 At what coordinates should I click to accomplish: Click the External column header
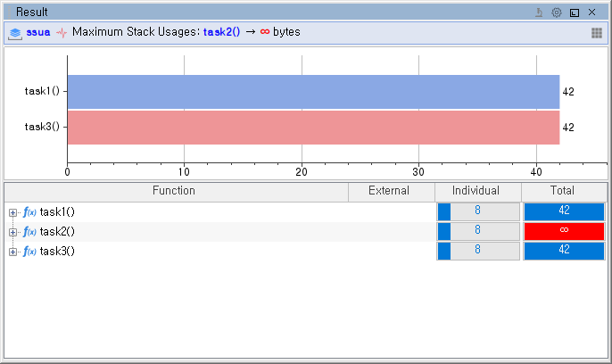389,191
